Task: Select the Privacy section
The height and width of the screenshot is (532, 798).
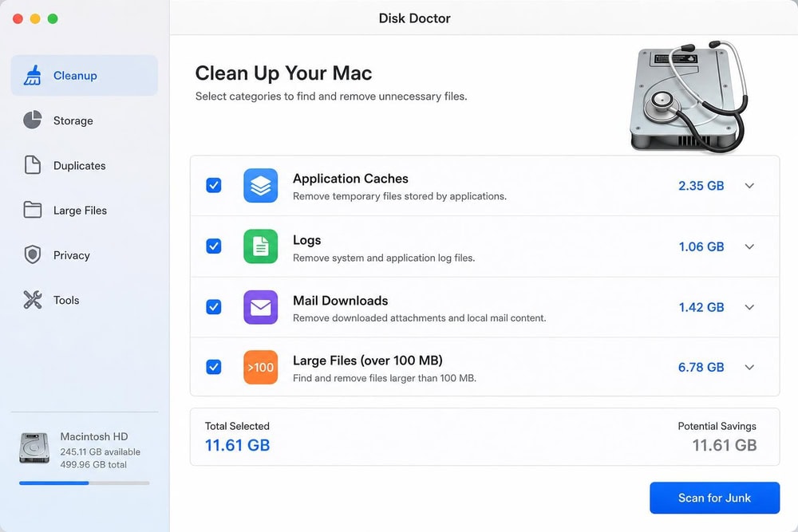Action: [85, 254]
